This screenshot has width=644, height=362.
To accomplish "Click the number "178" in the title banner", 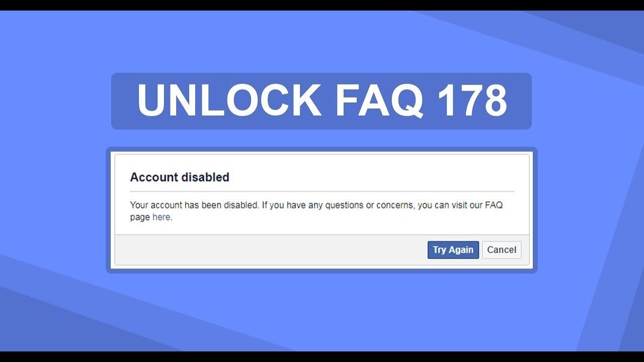I will coord(472,101).
